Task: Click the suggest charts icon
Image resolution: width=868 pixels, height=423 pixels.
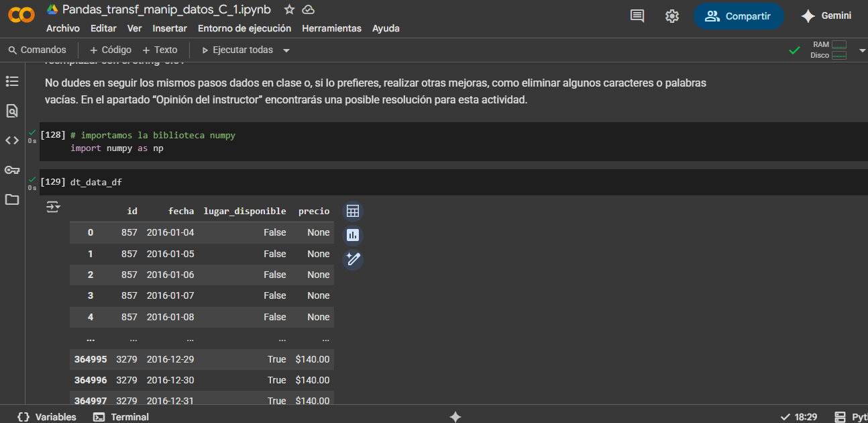Action: 353,235
